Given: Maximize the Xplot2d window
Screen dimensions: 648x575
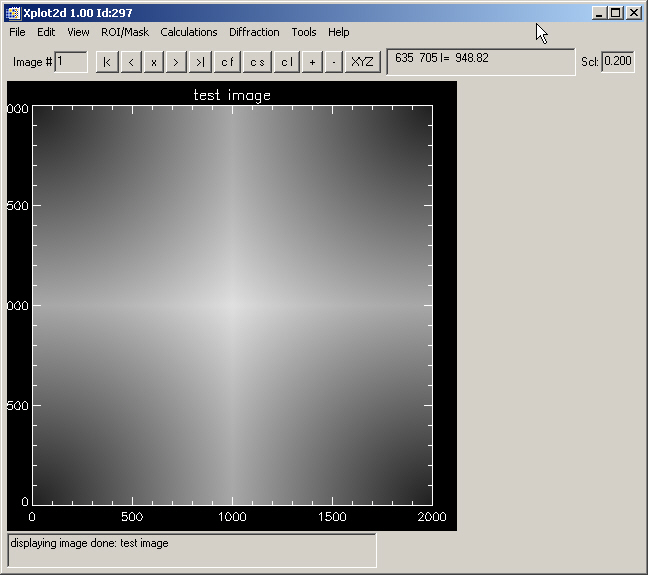Looking at the screenshot, I should click(615, 13).
